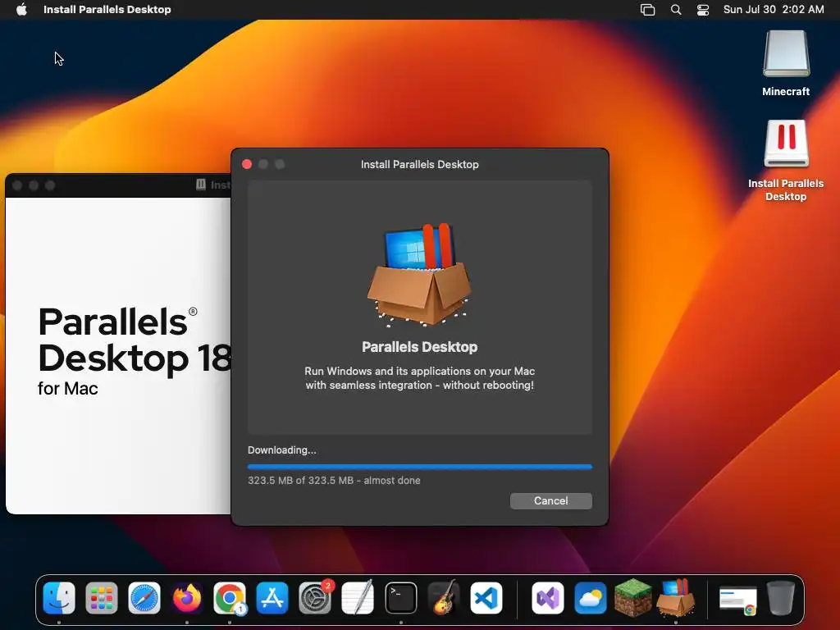This screenshot has width=840, height=630.
Task: Click 'Parallels Desktop 18' text in background window
Action: (135, 340)
